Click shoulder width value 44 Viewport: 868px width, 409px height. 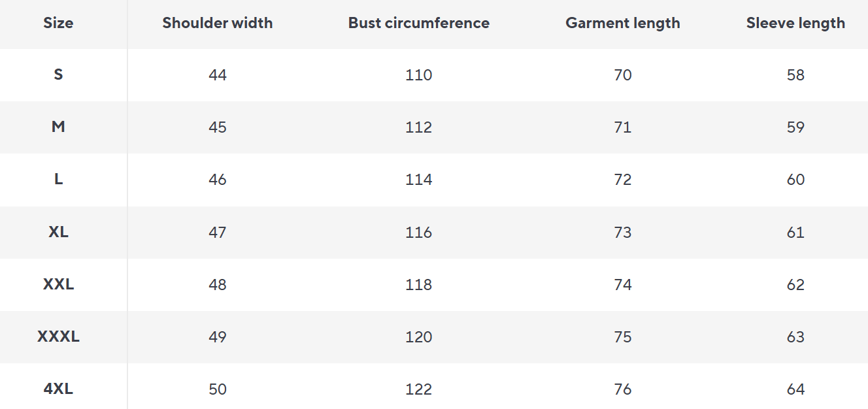tap(218, 75)
